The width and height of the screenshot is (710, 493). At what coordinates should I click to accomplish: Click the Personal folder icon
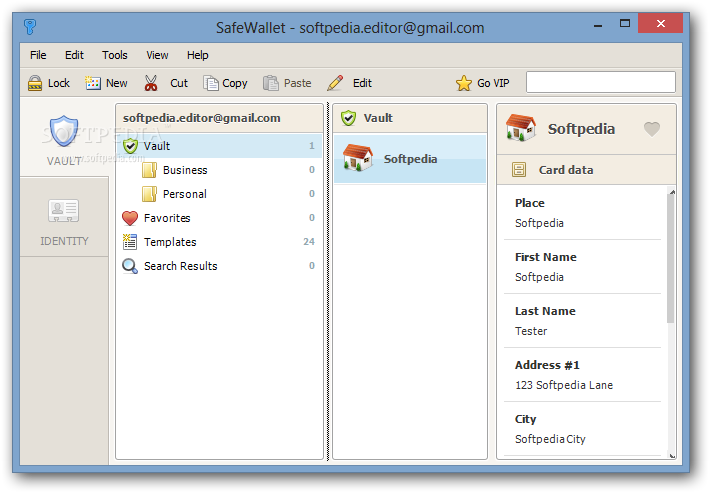149,194
